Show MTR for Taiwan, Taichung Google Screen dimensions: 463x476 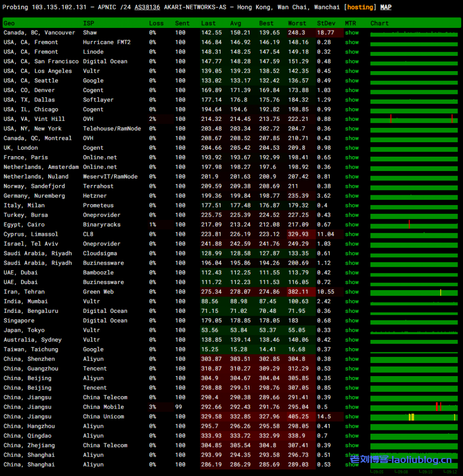click(x=352, y=350)
